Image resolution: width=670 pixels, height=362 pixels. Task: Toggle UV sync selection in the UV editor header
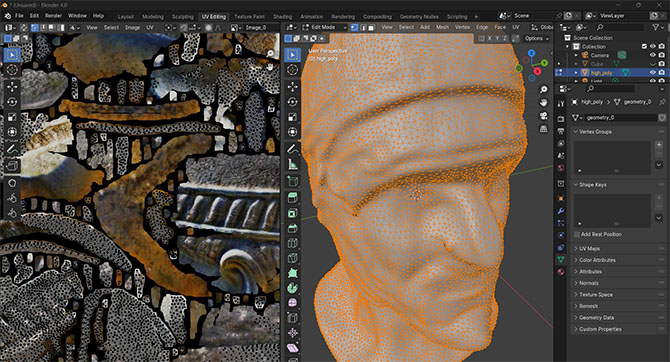(x=24, y=27)
